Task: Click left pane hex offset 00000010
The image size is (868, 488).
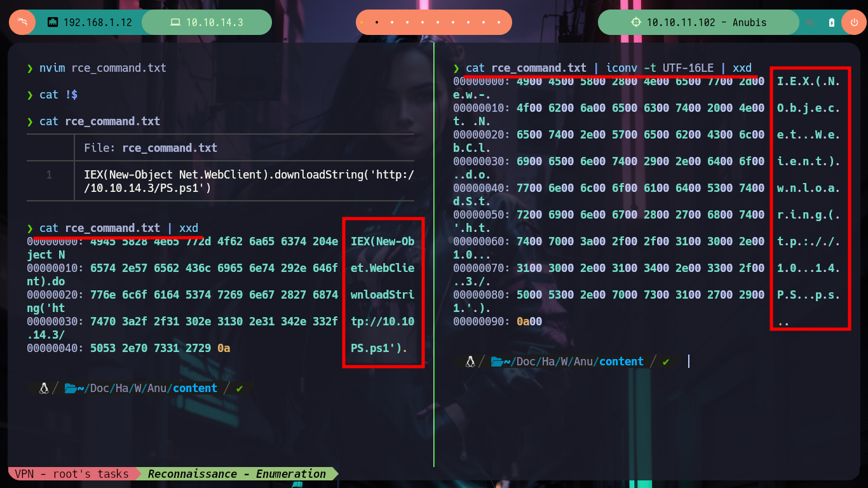Action: coord(56,268)
